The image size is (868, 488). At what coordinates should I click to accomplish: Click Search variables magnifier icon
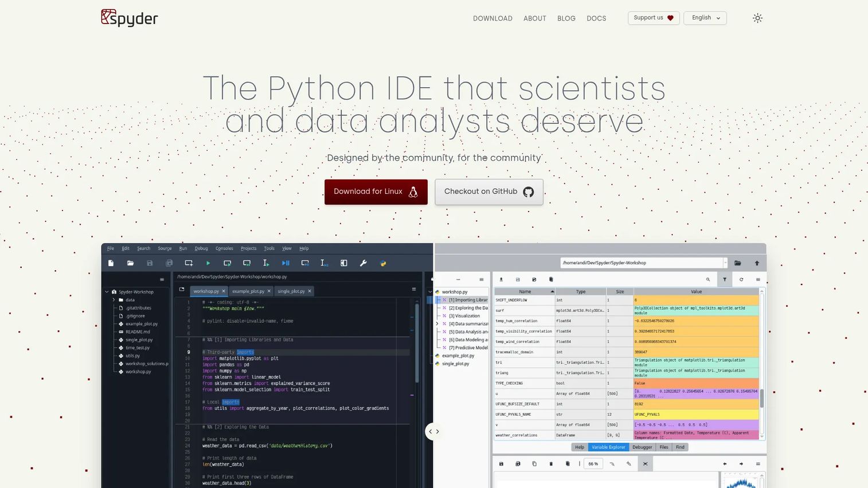[708, 280]
